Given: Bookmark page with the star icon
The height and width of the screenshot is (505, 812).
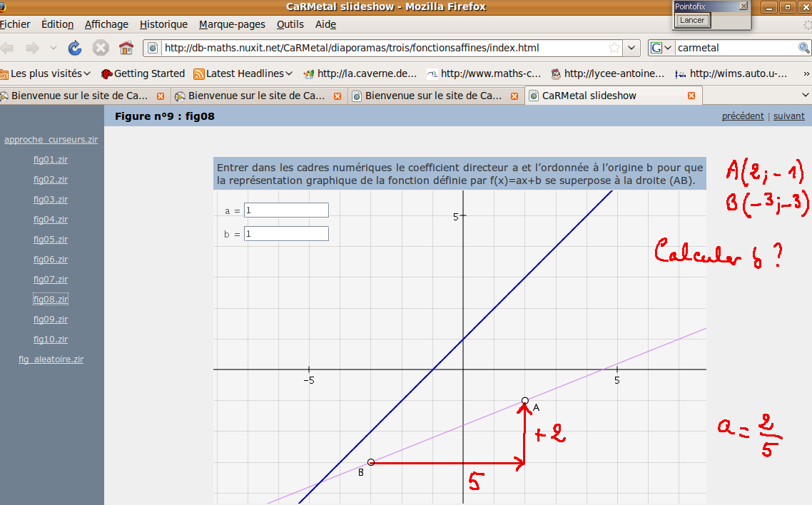Looking at the screenshot, I should click(x=614, y=48).
